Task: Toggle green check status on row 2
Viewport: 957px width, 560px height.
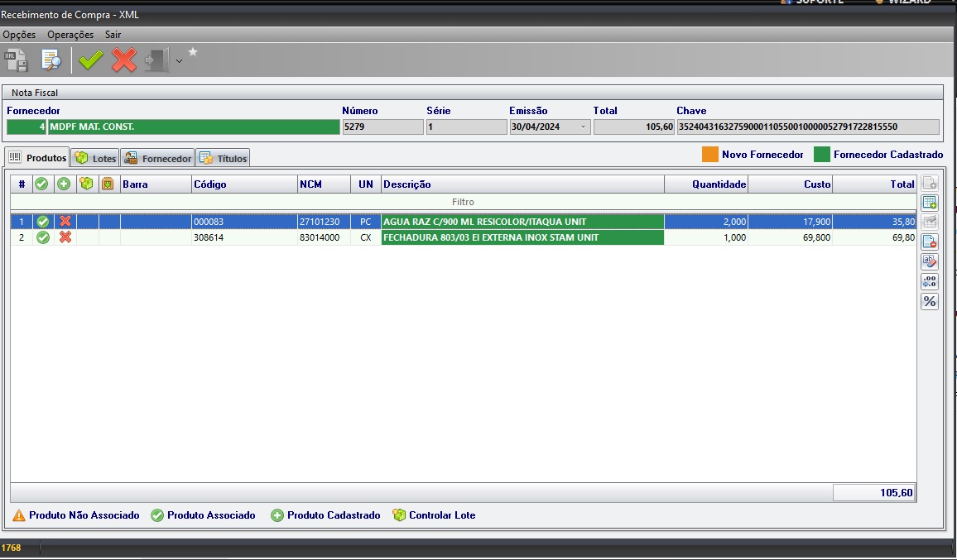Action: click(x=43, y=237)
